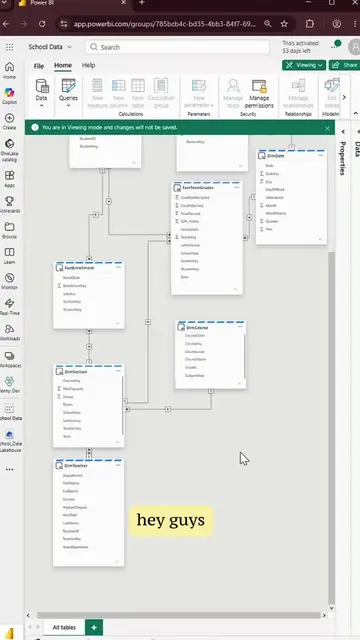
Task: Click the New table ribbon icon
Action: pos(138,94)
